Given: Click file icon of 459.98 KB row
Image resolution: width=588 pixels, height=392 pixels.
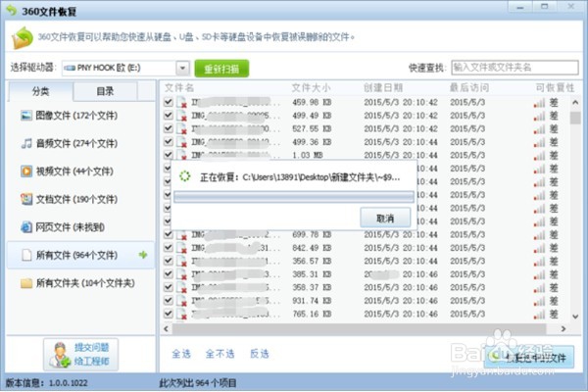Looking at the screenshot, I should (182, 102).
